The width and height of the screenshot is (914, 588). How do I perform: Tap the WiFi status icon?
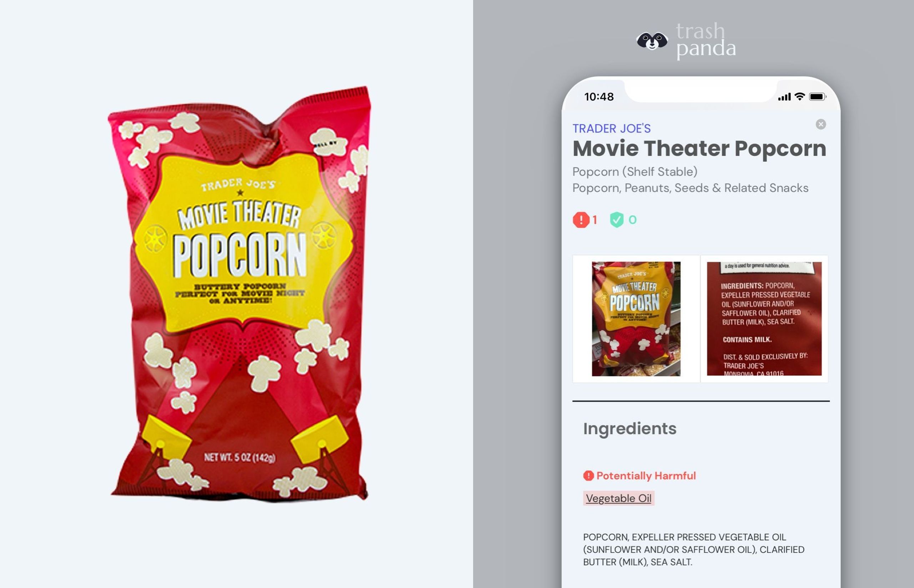tap(799, 97)
